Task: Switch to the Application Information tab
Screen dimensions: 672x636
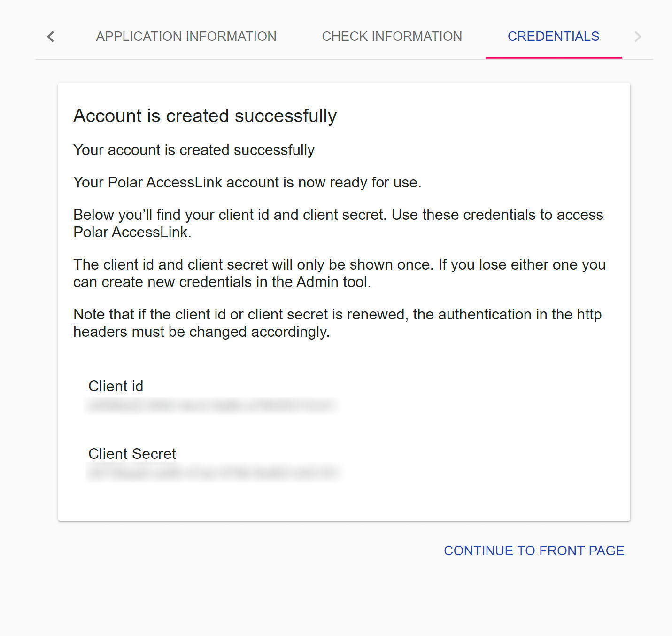Action: (x=186, y=37)
